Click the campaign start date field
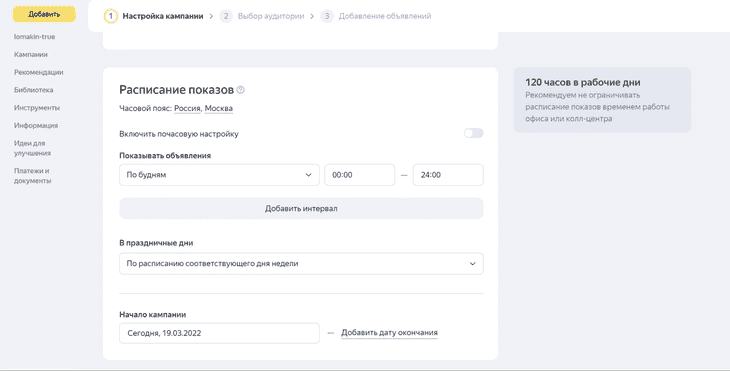 219,333
